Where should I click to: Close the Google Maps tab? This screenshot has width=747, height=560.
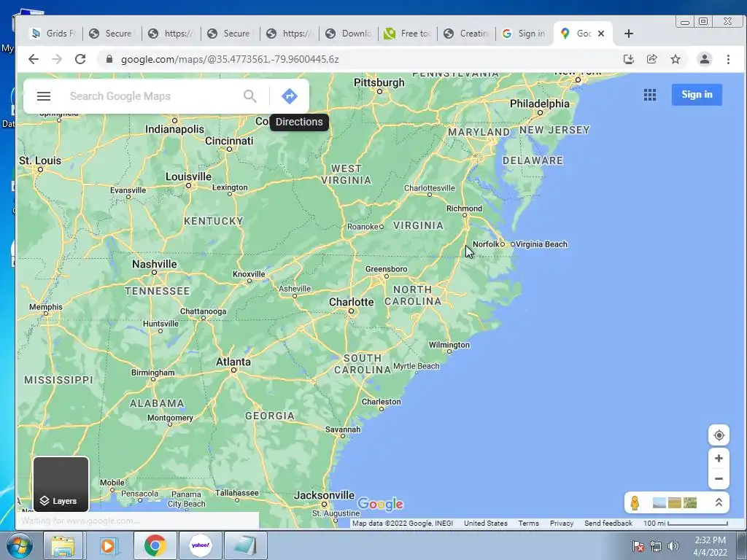tap(601, 34)
